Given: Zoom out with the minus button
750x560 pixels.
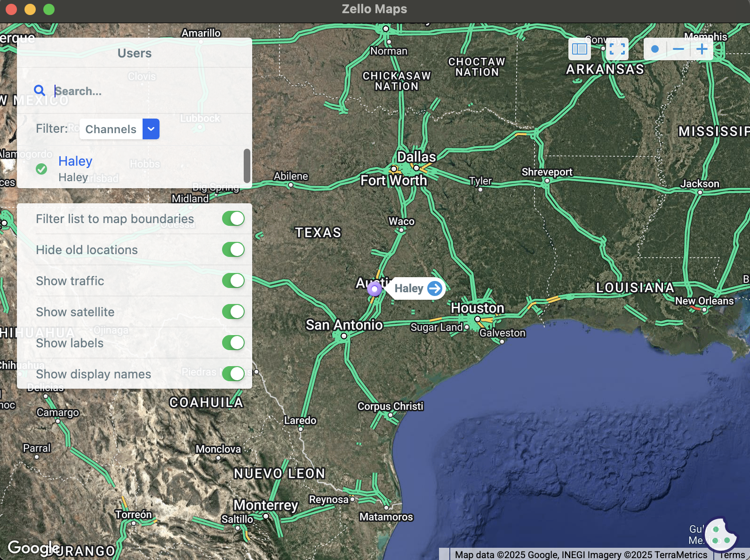Looking at the screenshot, I should pyautogui.click(x=678, y=49).
